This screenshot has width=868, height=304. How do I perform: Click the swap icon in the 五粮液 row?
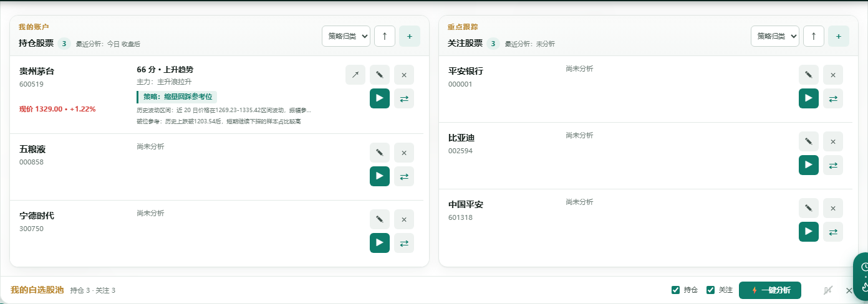404,176
